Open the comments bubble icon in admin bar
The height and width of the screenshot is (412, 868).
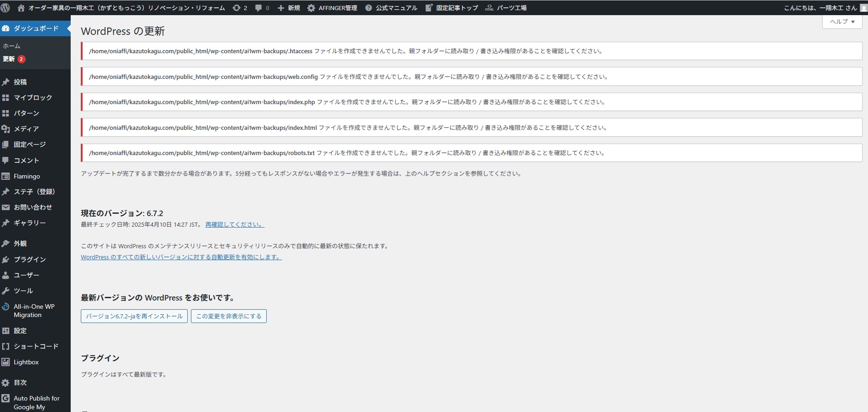(x=258, y=8)
